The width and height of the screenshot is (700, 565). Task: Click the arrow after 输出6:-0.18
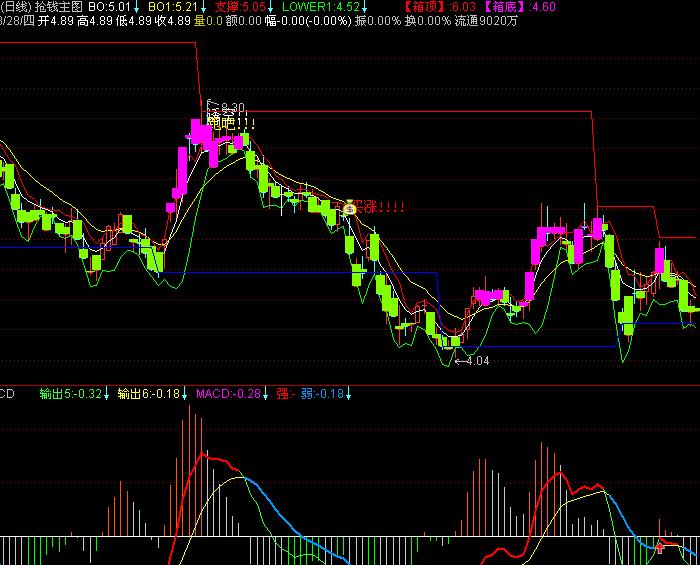186,394
